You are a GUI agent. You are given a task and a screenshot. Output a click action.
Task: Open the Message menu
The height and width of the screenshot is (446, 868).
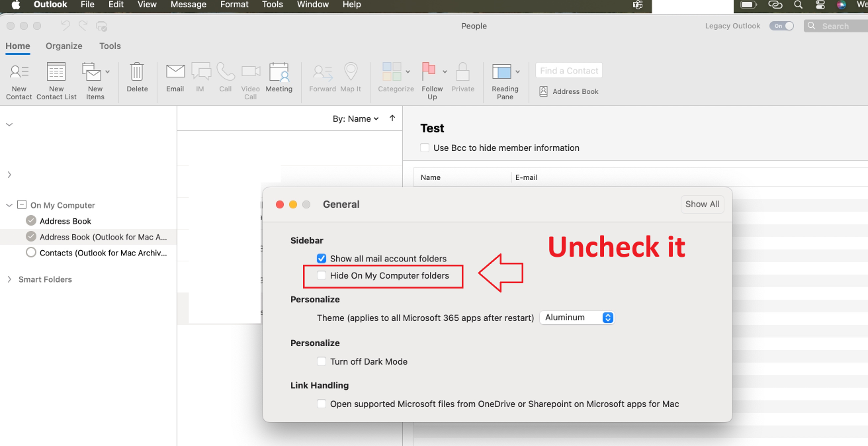pyautogui.click(x=189, y=5)
